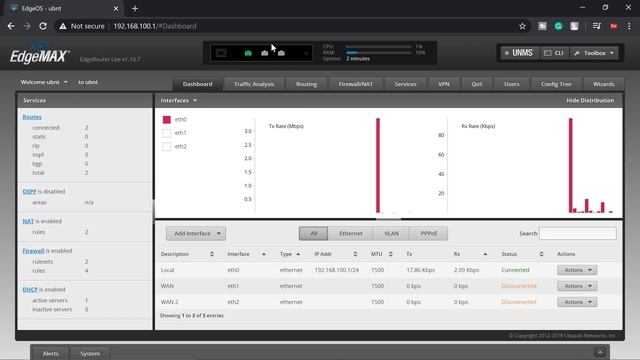Enable eth2 in the graph legend
This screenshot has height=360, width=640.
[167, 146]
